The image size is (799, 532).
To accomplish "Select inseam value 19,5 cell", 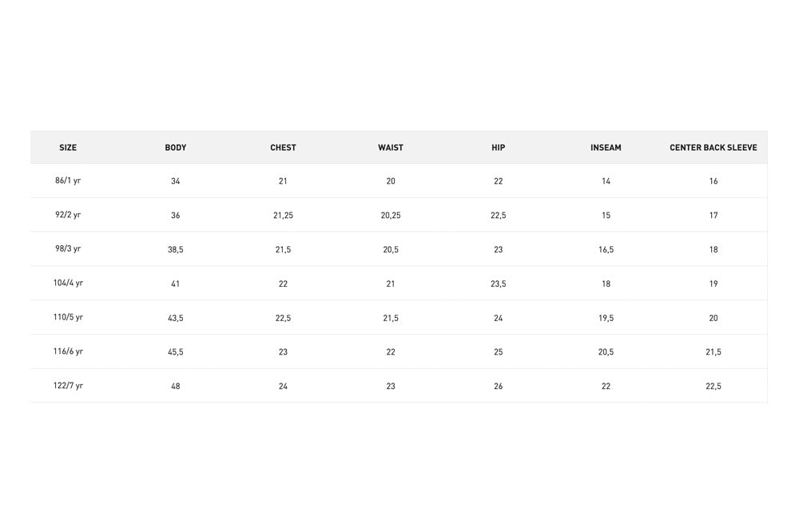I will point(606,318).
